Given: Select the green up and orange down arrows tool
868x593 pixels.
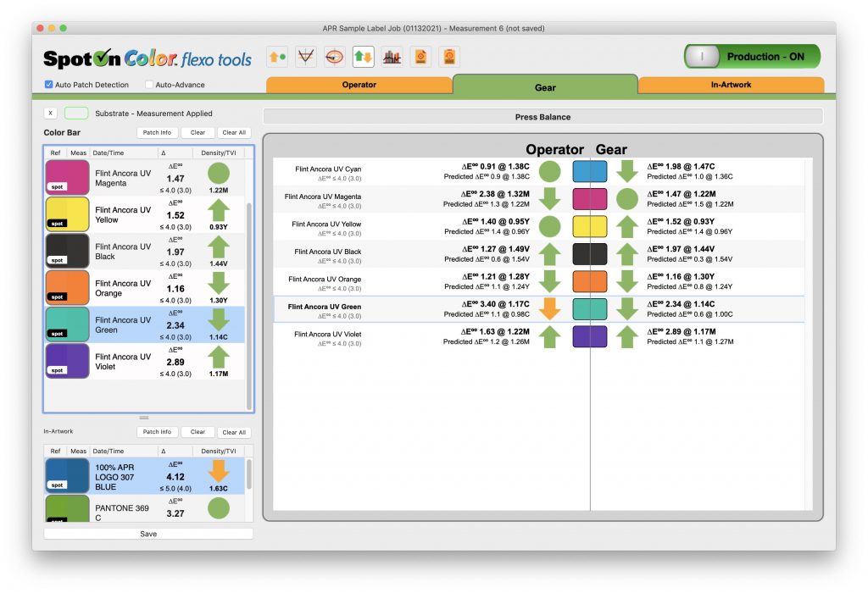Looking at the screenshot, I should point(363,57).
